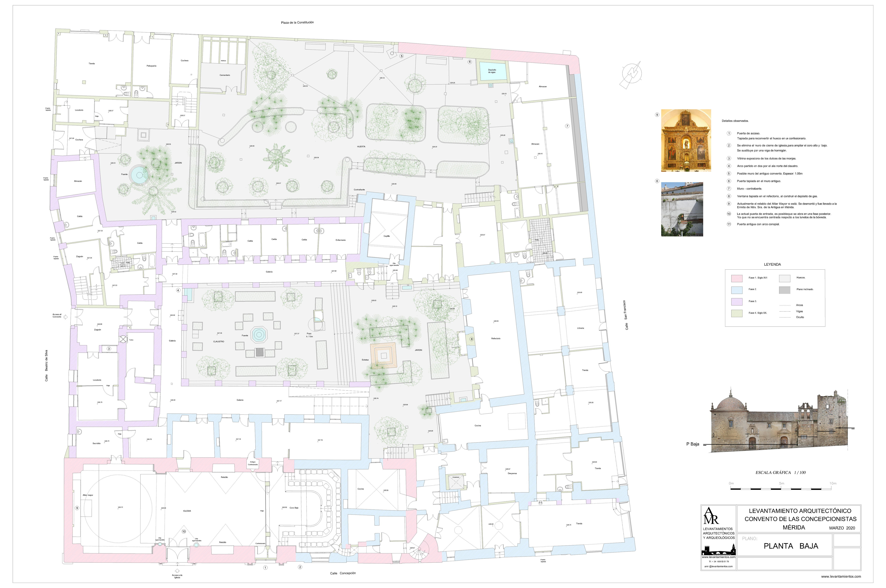Click circled marker 4 near the cloister gallery
The width and height of the screenshot is (886, 588).
178,290
